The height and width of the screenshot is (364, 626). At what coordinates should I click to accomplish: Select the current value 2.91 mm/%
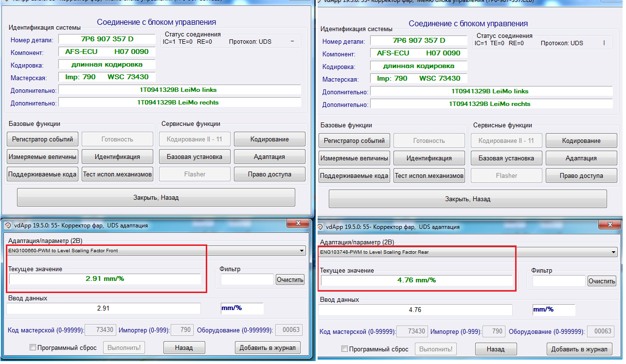105,279
